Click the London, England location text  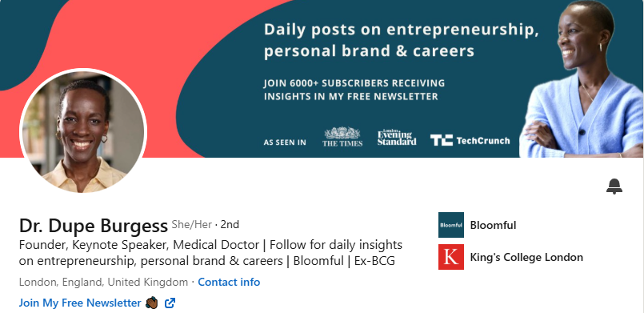click(103, 283)
